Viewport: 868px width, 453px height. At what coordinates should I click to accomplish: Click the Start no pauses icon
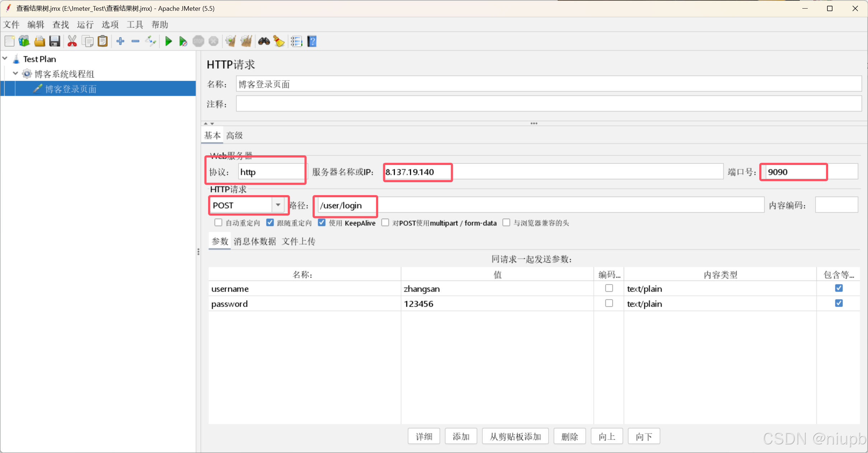183,41
